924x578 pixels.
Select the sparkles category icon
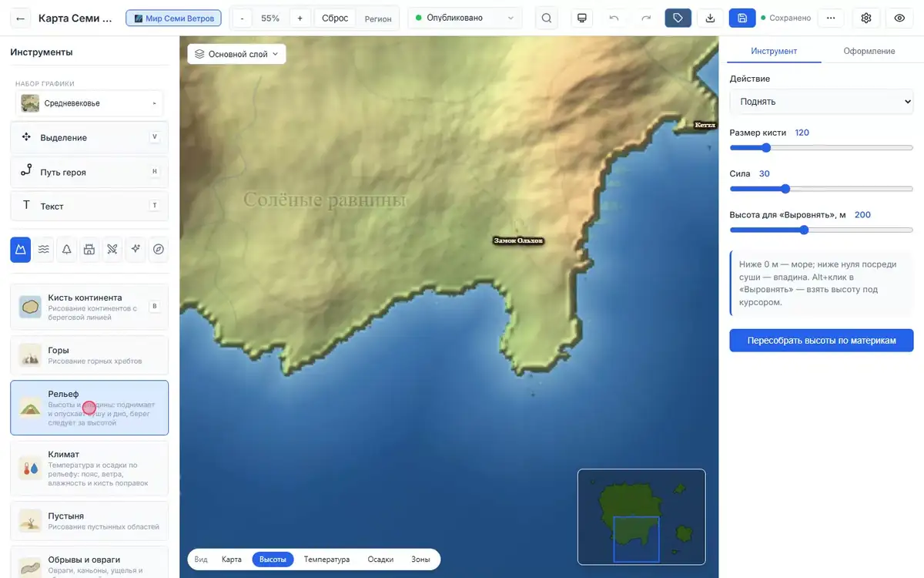pos(136,249)
